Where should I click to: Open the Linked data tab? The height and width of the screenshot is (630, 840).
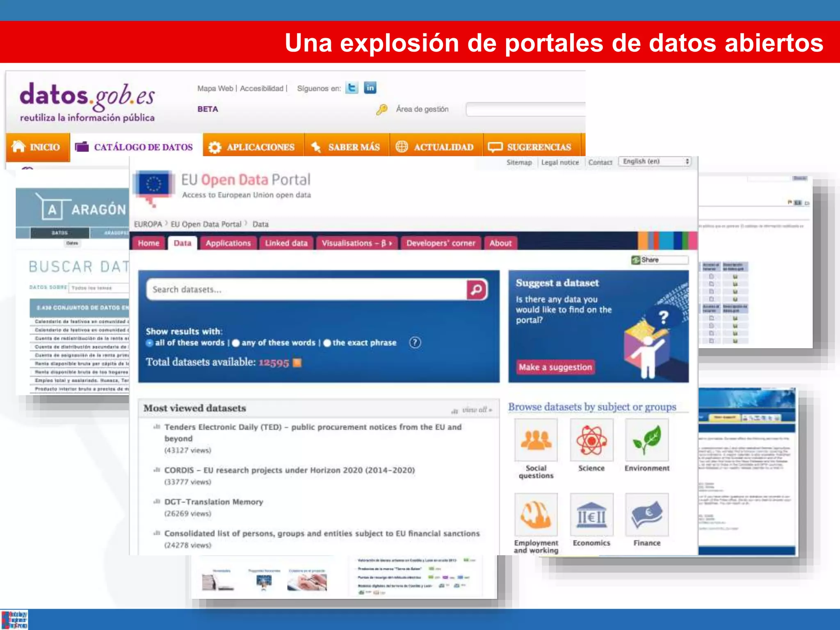[286, 243]
